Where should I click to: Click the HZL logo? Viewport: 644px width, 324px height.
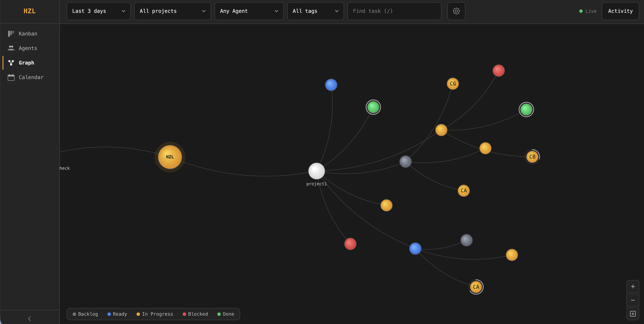(29, 11)
